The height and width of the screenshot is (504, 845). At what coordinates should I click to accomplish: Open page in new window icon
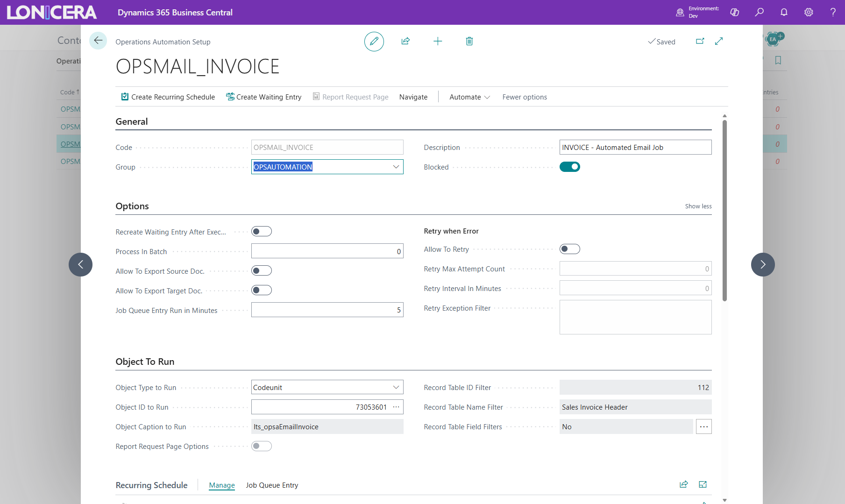coord(700,41)
